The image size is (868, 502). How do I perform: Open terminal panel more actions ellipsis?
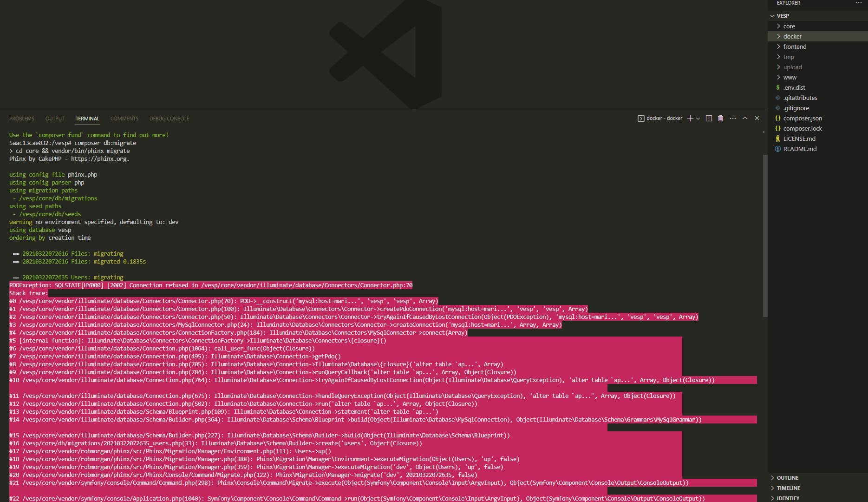click(x=733, y=119)
